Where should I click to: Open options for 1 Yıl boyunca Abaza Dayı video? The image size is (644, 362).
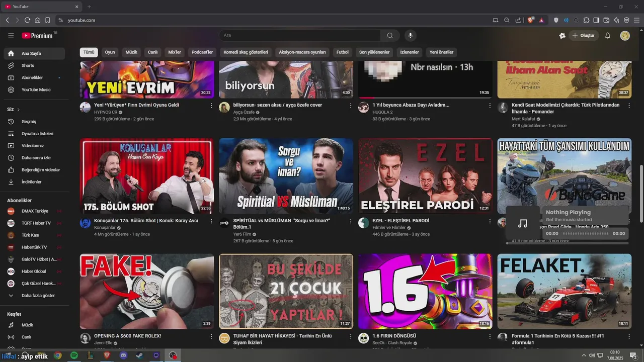point(490,106)
